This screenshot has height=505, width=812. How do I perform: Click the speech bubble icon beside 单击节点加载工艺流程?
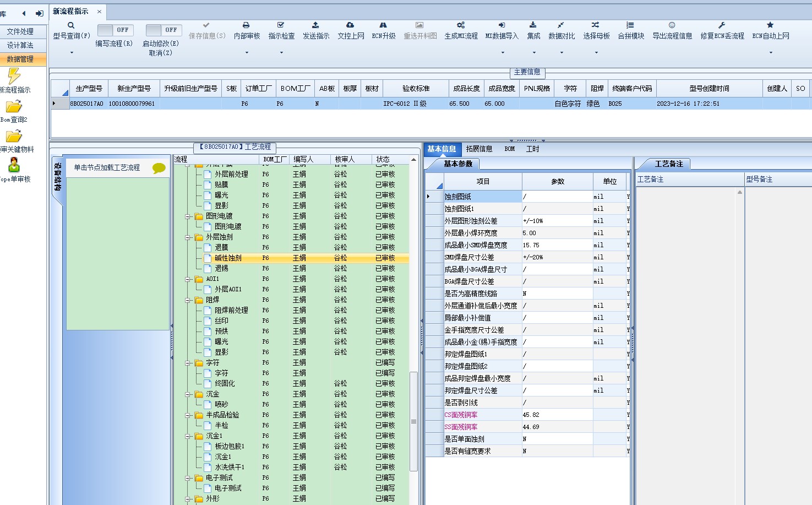click(159, 169)
